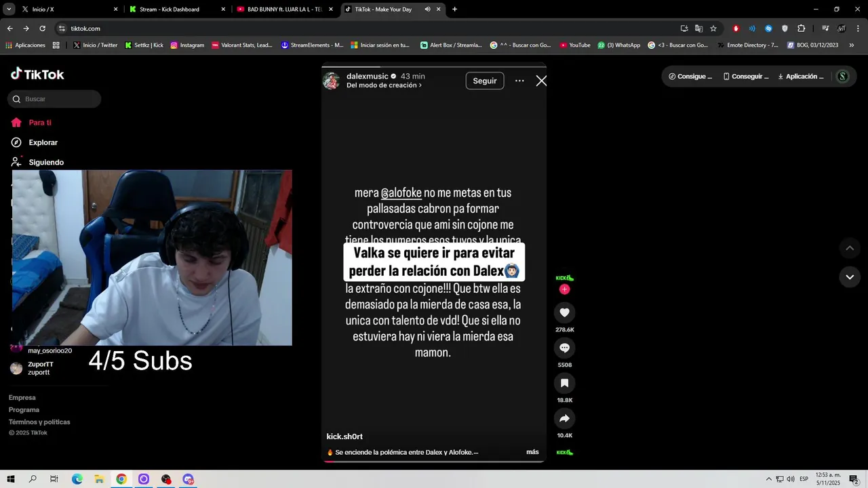Click the TikTok search field
This screenshot has height=488, width=868.
[54, 99]
